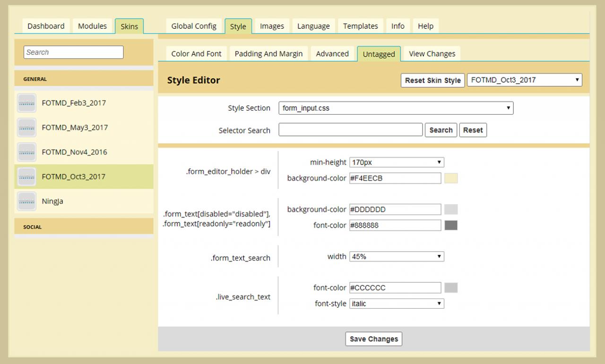Go to the View Changes tab

coord(432,54)
